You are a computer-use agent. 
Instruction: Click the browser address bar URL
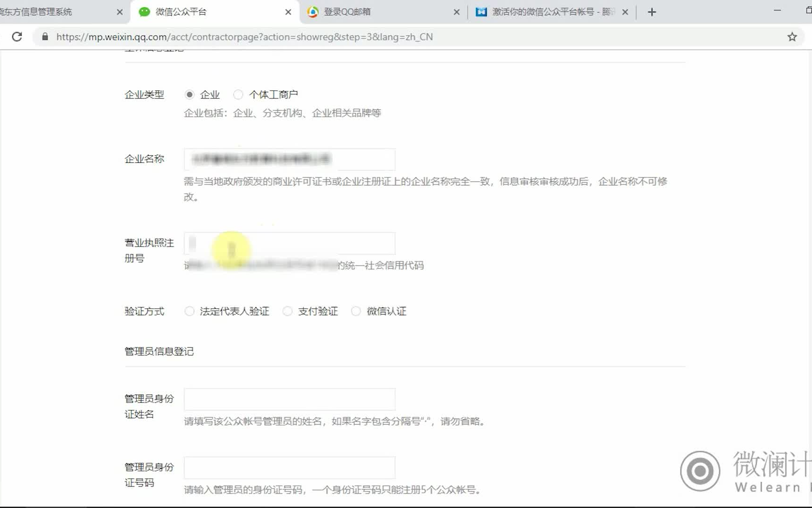(x=244, y=37)
